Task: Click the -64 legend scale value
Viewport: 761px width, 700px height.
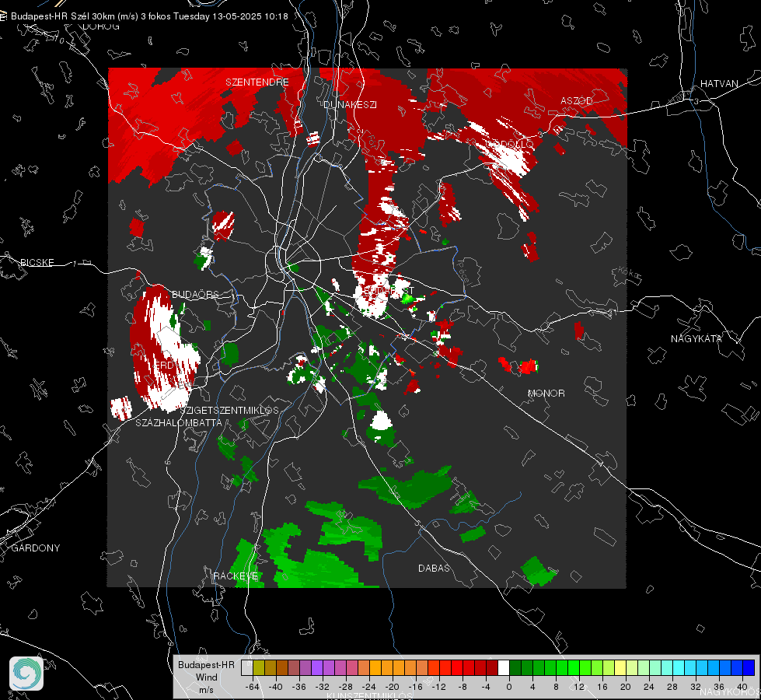Action: point(253,687)
